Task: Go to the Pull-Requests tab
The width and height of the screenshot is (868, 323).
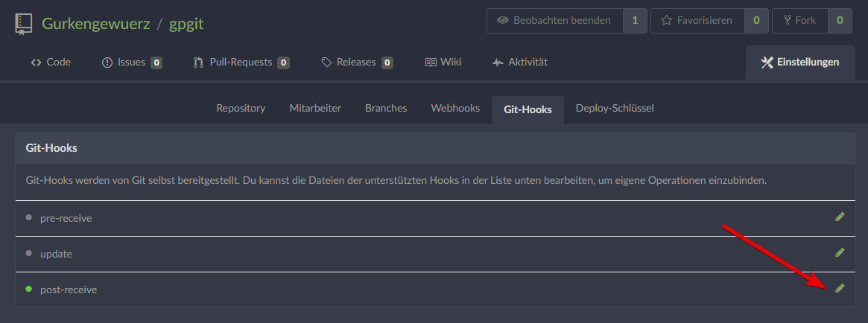Action: click(241, 63)
